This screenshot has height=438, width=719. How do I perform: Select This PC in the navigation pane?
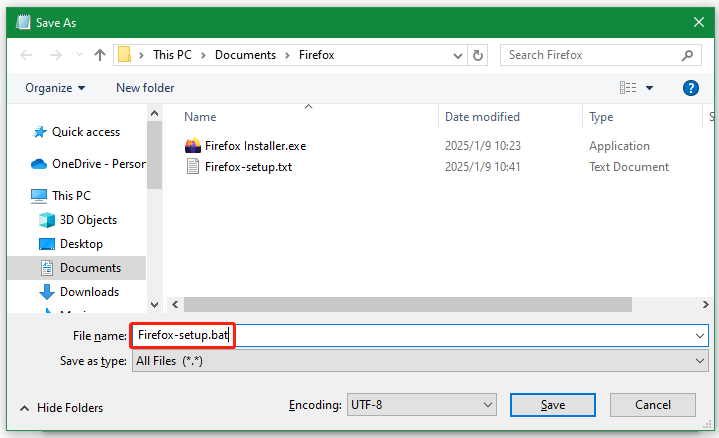click(71, 196)
